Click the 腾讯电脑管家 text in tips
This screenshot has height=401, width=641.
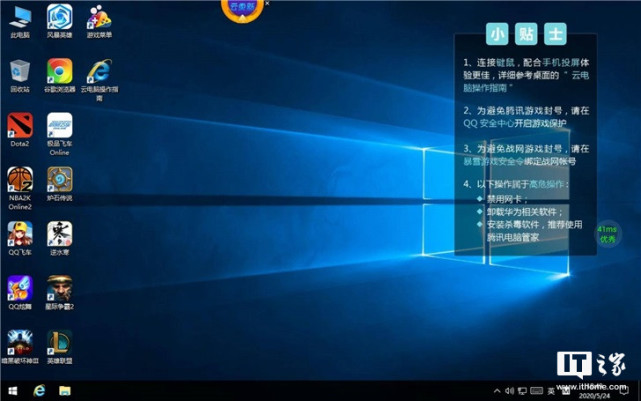click(x=513, y=237)
